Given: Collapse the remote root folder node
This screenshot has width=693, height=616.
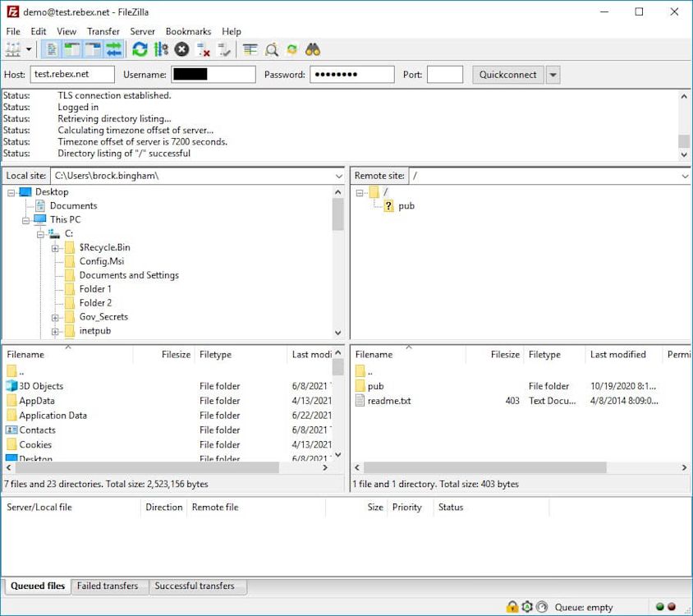Looking at the screenshot, I should coord(360,193).
